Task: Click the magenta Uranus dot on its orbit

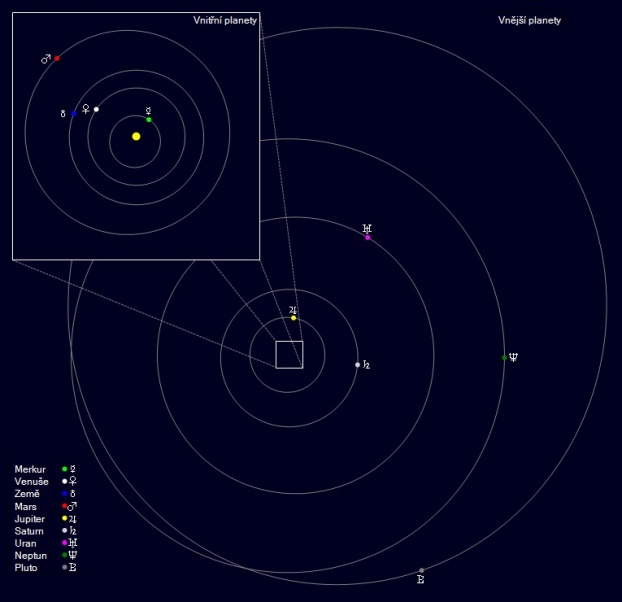Action: [x=368, y=237]
